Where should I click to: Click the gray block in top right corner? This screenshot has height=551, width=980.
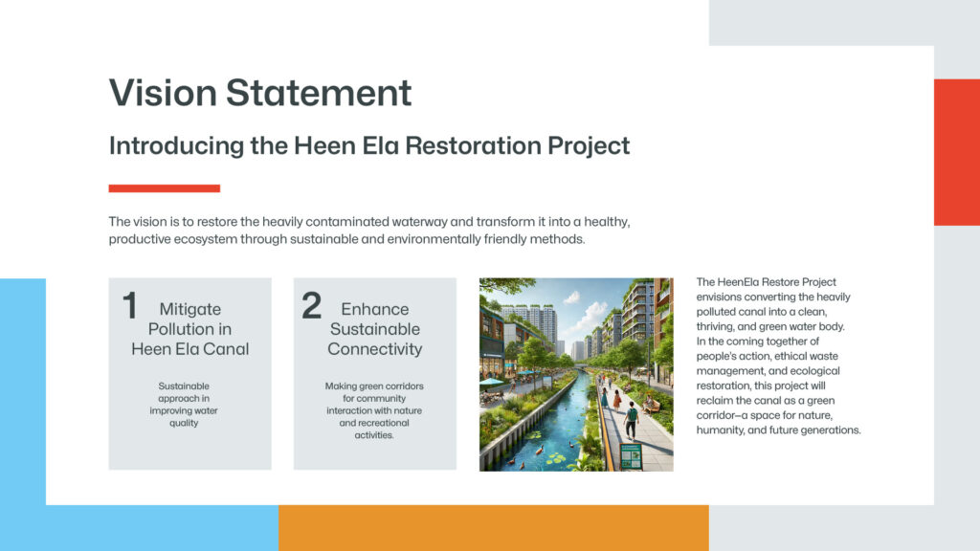[842, 22]
